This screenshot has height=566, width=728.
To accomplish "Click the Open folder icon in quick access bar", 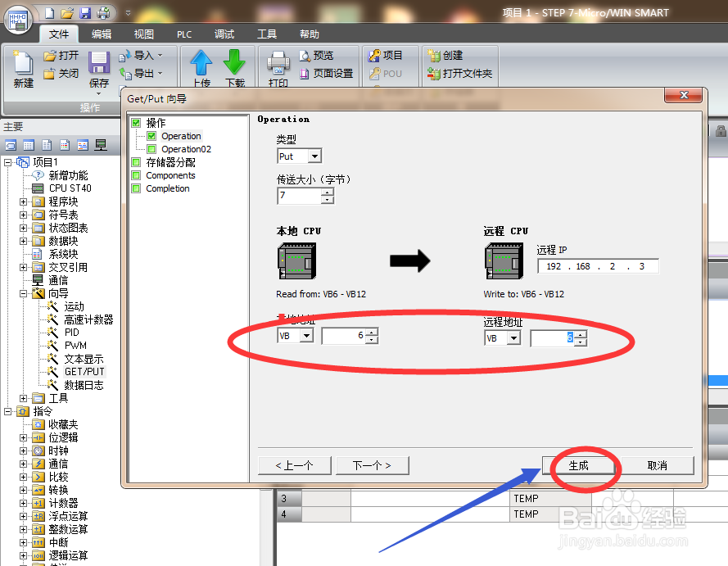I will point(67,13).
